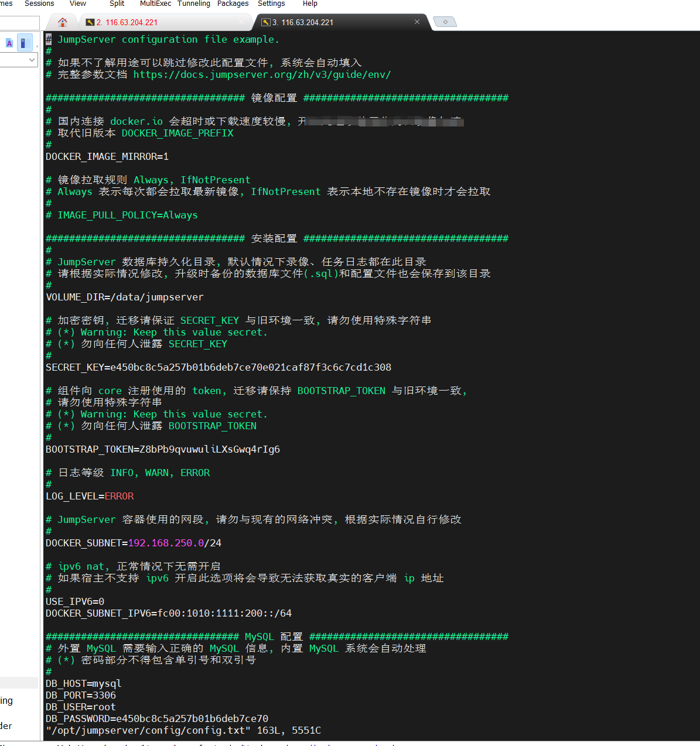Open the Sessions menu

[x=39, y=4]
